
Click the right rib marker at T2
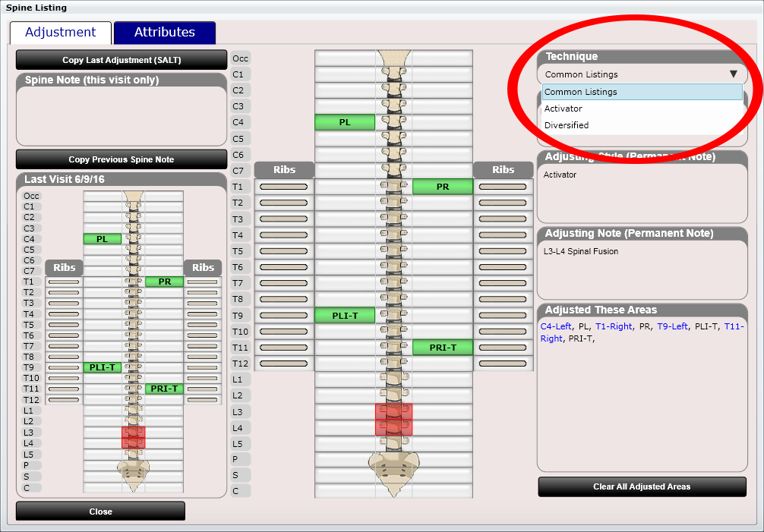click(x=503, y=203)
